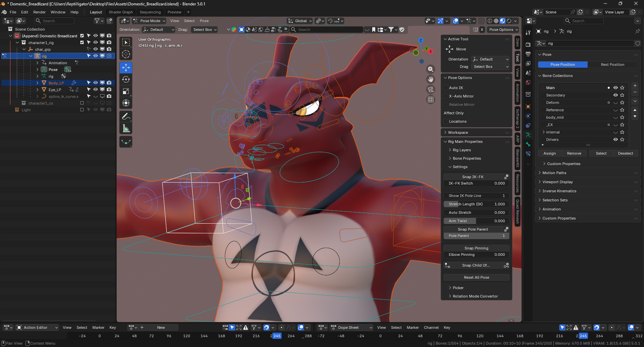Open the ARP sidebar tab

pyautogui.click(x=518, y=139)
